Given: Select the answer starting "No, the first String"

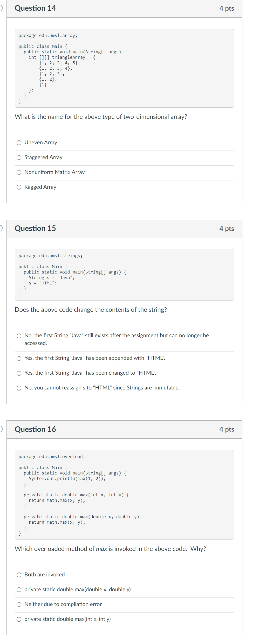Looking at the screenshot, I should [x=19, y=336].
